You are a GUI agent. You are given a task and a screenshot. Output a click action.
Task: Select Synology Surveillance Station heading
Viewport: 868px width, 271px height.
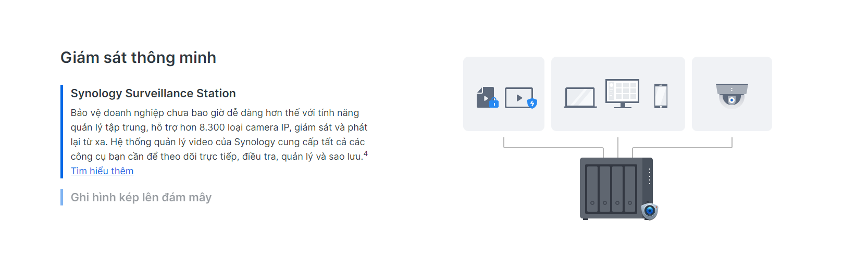coord(153,93)
